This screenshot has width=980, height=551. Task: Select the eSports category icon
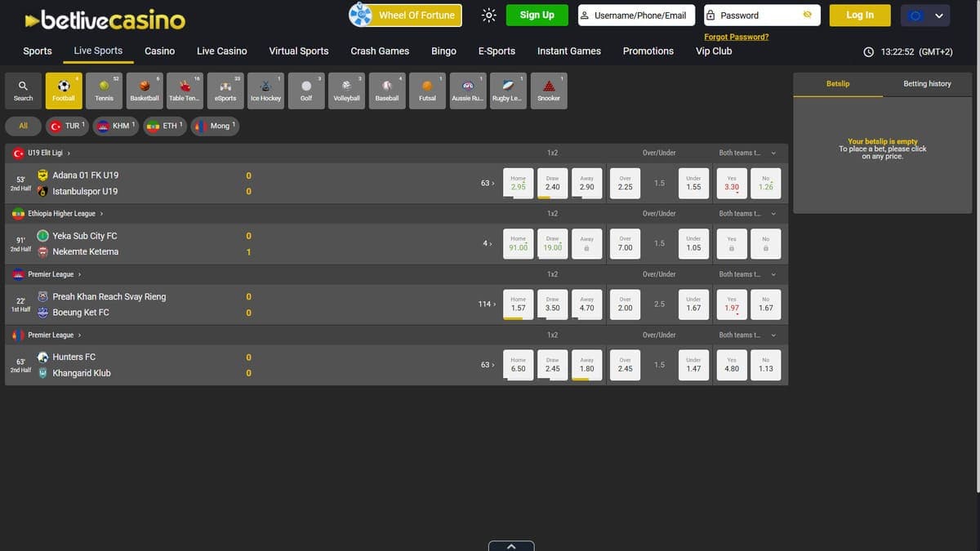click(225, 91)
